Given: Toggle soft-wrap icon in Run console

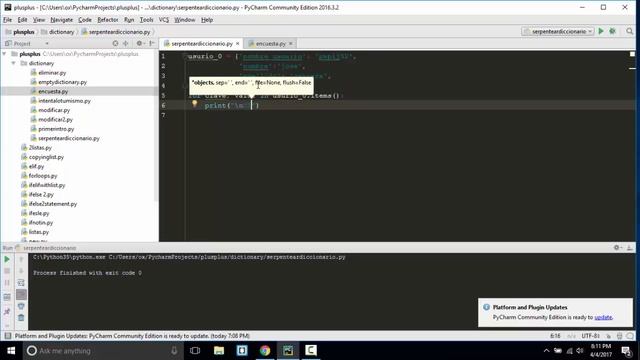Looking at the screenshot, I should click(21, 283).
